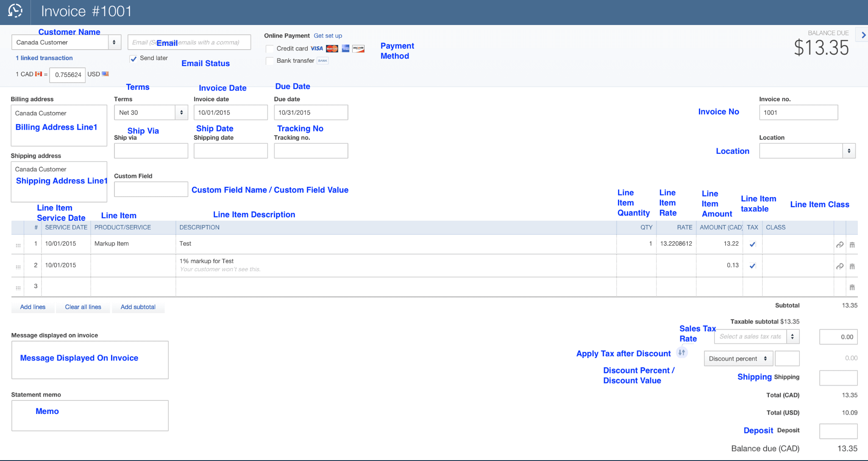Viewport: 868px width, 461px height.
Task: Uncheck the Send later checkbox
Action: pos(134,58)
